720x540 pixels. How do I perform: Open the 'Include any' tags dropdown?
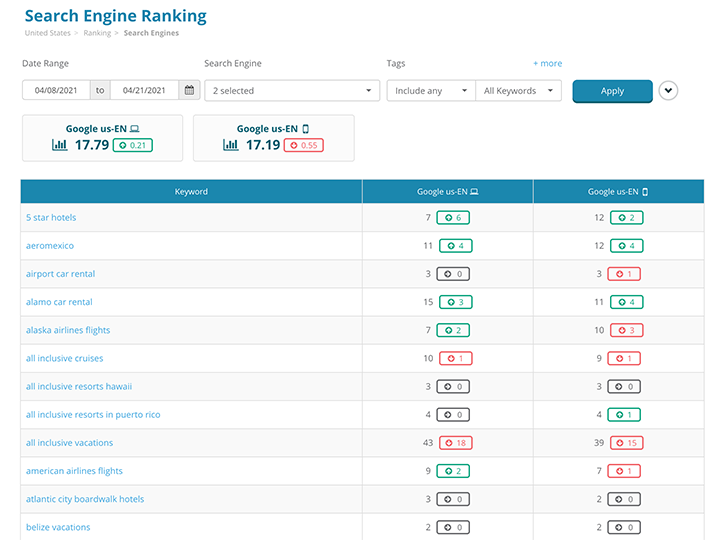coord(431,91)
